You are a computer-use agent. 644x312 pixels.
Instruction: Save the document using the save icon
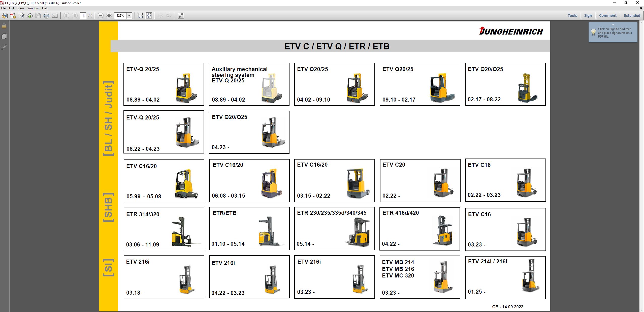tap(38, 15)
